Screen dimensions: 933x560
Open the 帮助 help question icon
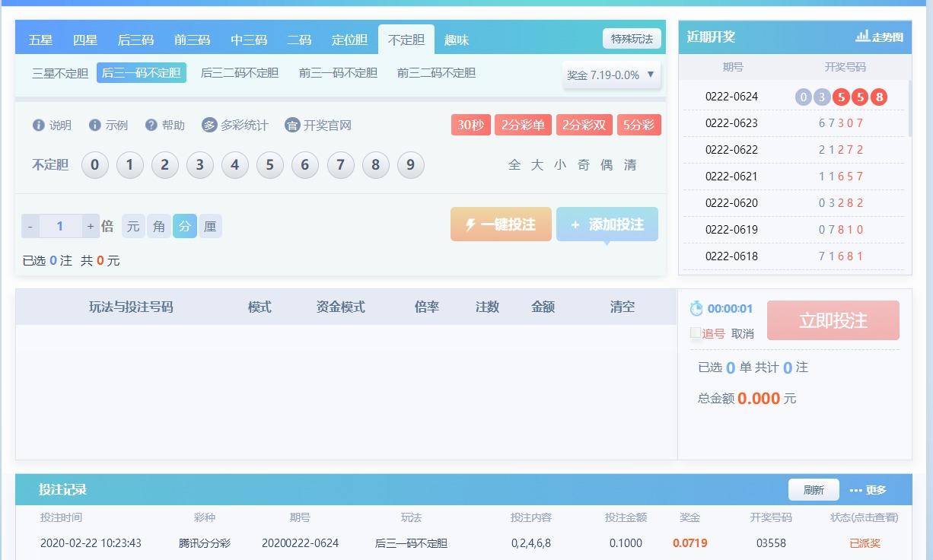point(151,126)
